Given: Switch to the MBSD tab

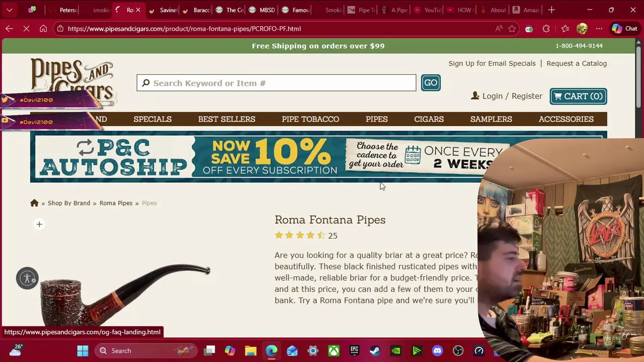Looking at the screenshot, I should (262, 10).
